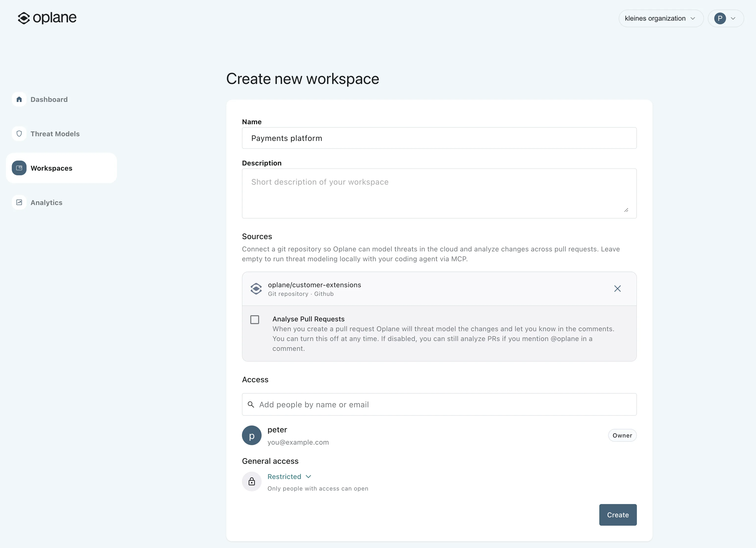Click the Sources section heading

point(257,236)
